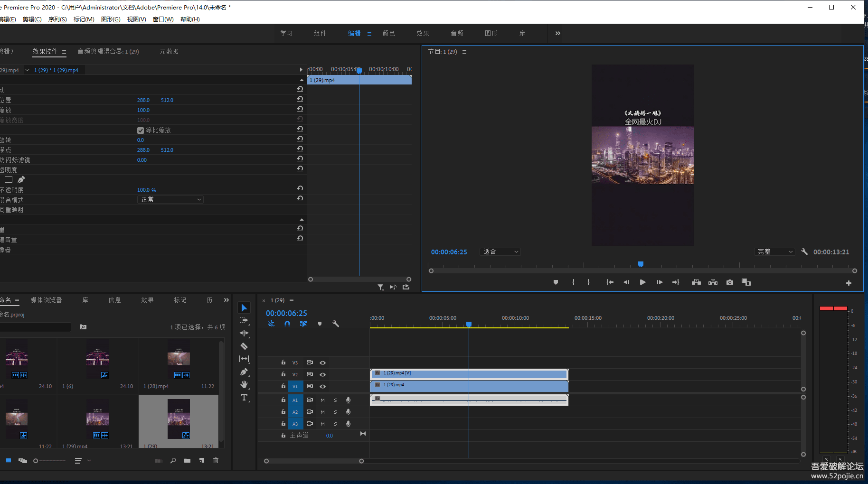Switch to the Color workspace tab

click(x=389, y=33)
